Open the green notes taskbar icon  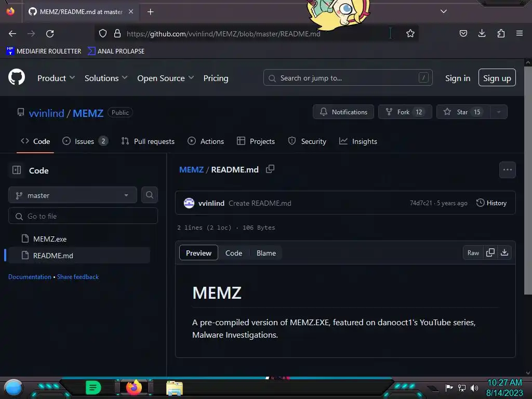pos(94,388)
